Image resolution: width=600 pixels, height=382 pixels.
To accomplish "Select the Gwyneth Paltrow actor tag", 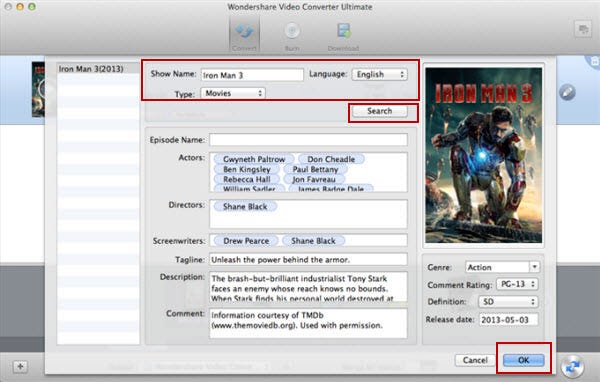I will [x=254, y=159].
